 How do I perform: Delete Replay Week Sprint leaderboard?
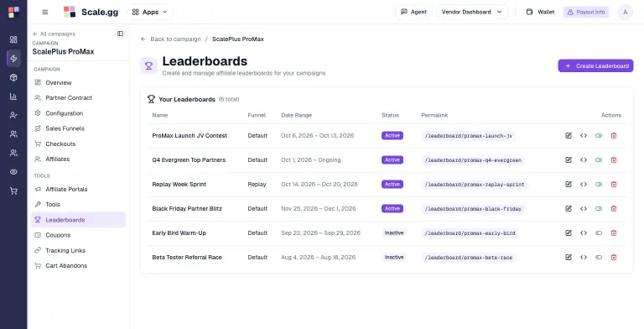(614, 185)
